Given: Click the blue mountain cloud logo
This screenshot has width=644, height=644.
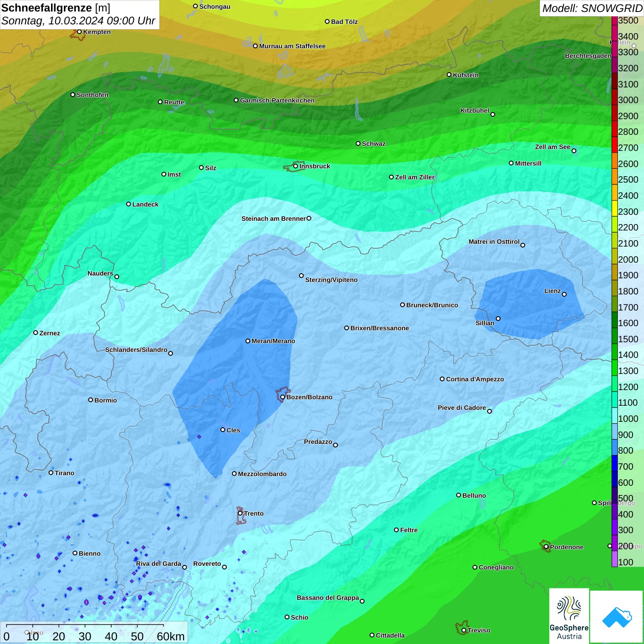Looking at the screenshot, I should [x=617, y=617].
